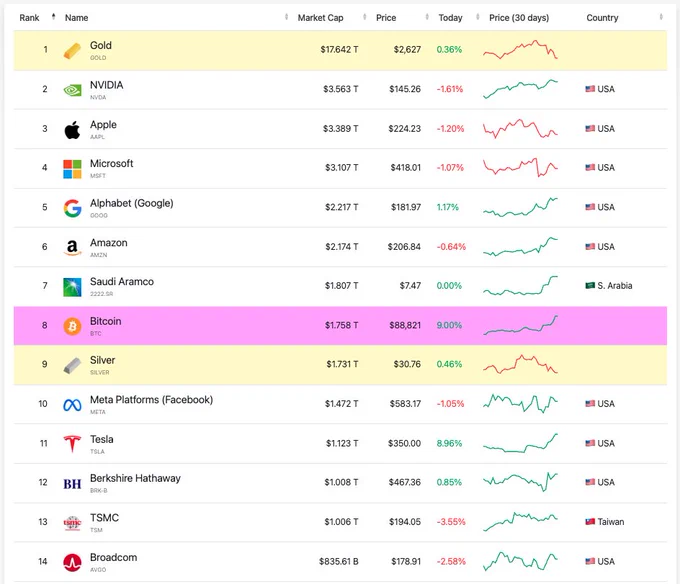Open the Berkshire Hathaway link

[x=135, y=478]
